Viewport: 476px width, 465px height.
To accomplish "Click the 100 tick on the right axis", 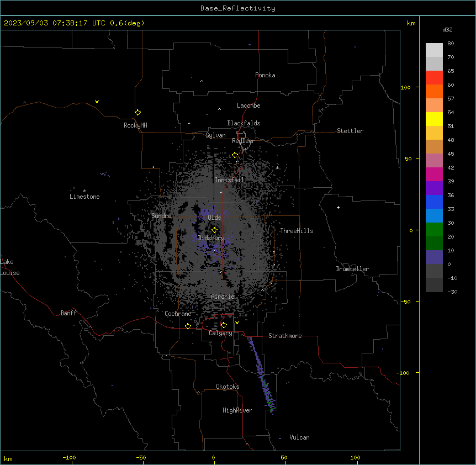I will 405,87.
